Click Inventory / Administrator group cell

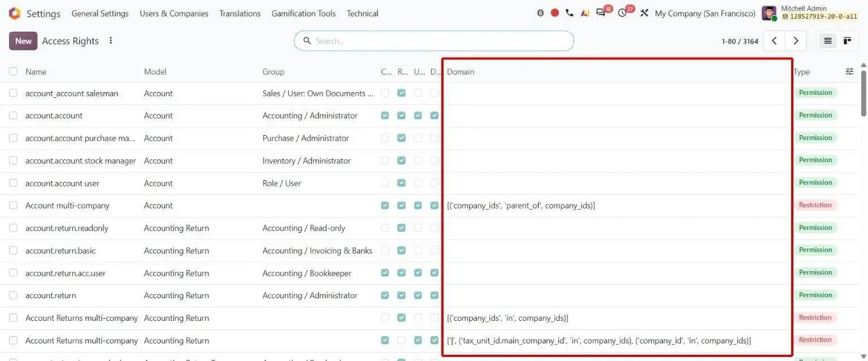click(307, 160)
